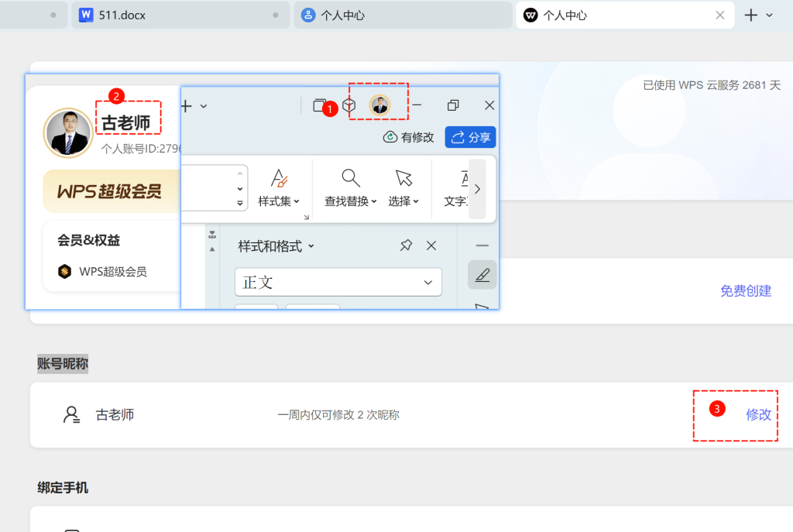This screenshot has height=532, width=793.
Task: Open a new tab with plus button
Action: pos(751,15)
